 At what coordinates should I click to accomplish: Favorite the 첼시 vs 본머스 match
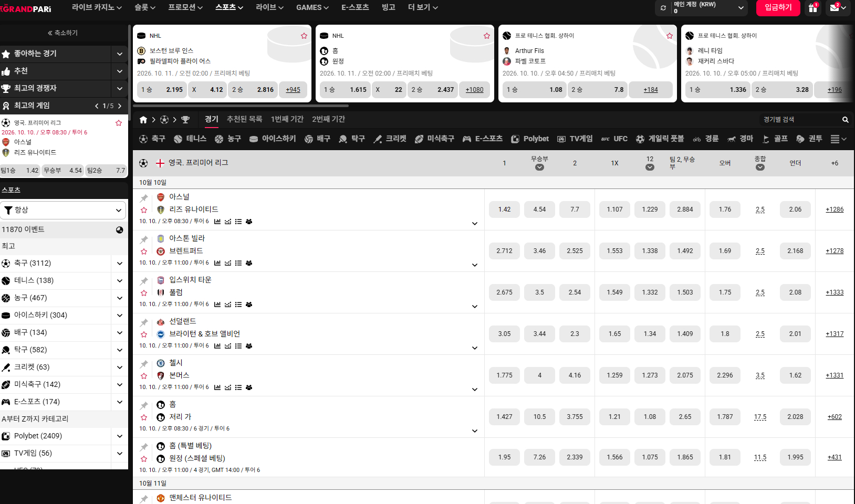(x=144, y=376)
